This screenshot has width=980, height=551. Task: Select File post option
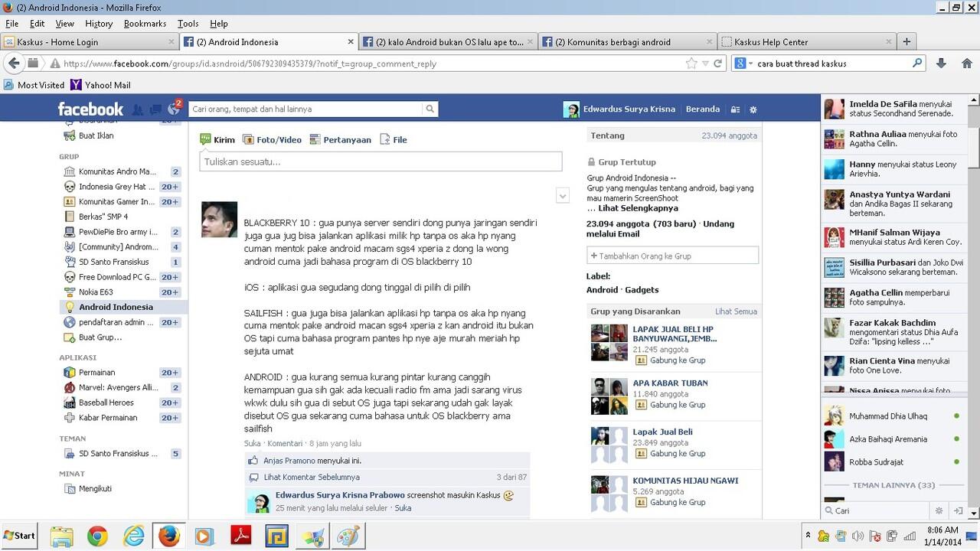coord(394,139)
